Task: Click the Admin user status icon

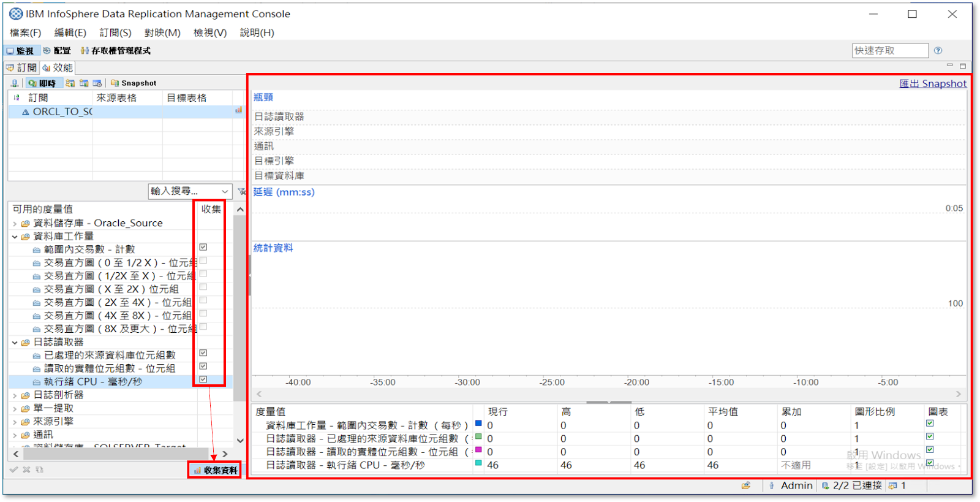Action: pos(772,485)
